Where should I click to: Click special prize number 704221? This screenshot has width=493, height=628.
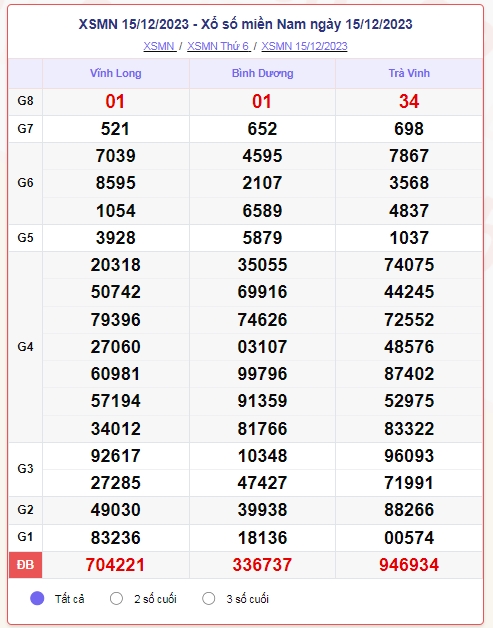(115, 565)
